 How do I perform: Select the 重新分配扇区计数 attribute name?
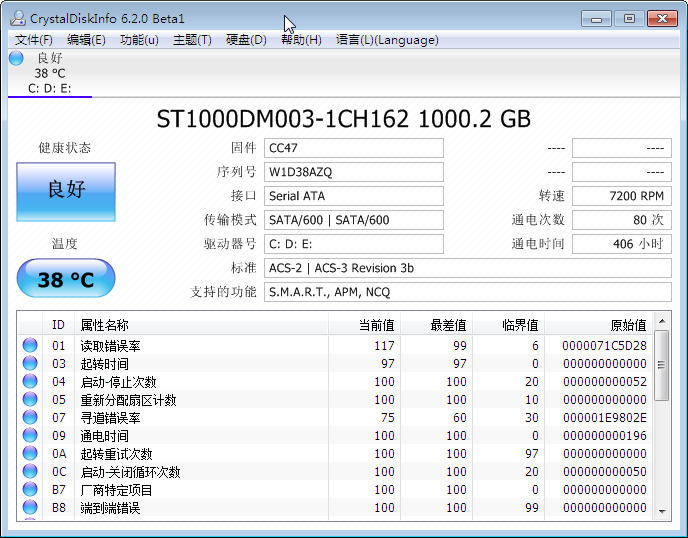click(x=128, y=400)
